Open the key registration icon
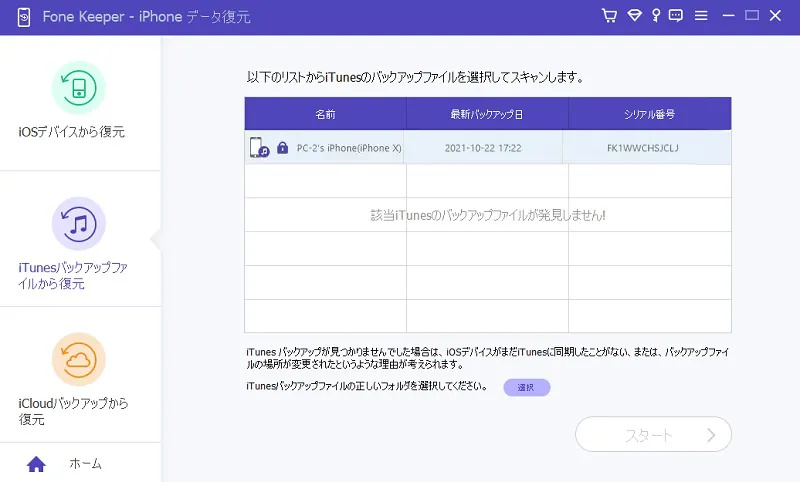Viewport: 800px width, 482px height. 656,16
